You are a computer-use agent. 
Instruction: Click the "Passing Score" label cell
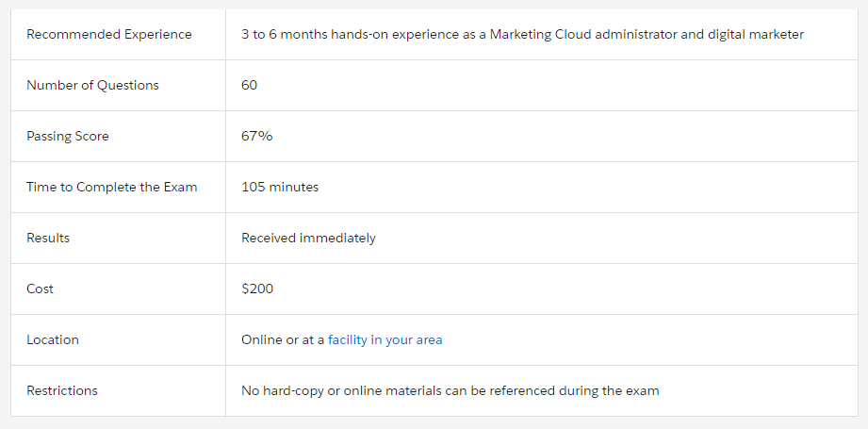(68, 136)
